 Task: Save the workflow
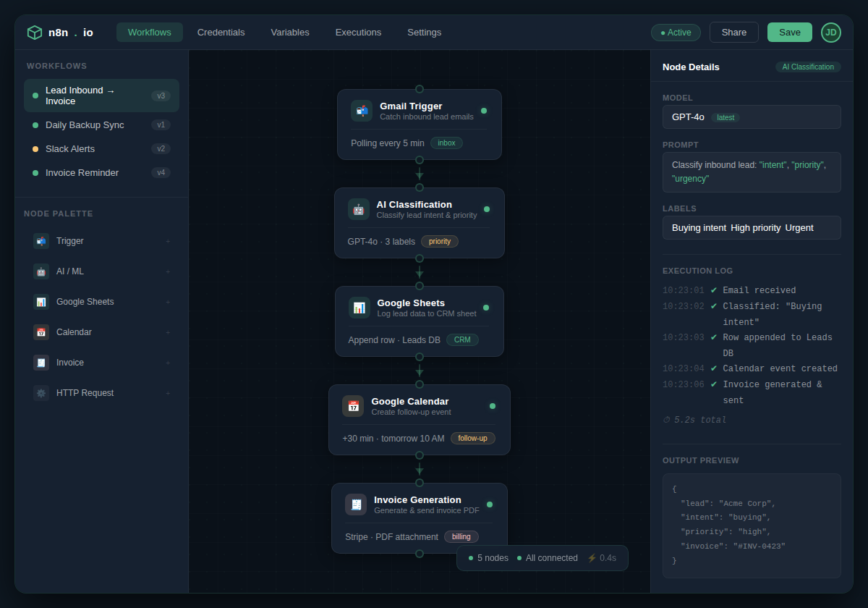pos(790,33)
